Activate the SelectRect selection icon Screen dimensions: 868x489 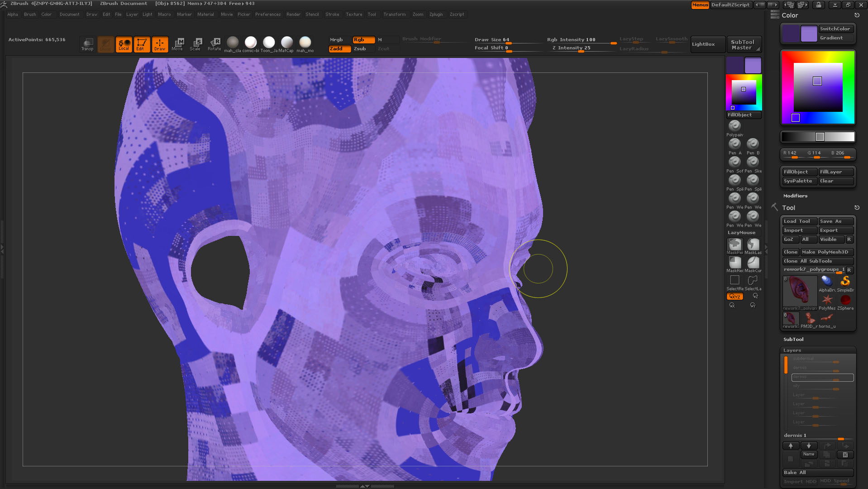[734, 279]
